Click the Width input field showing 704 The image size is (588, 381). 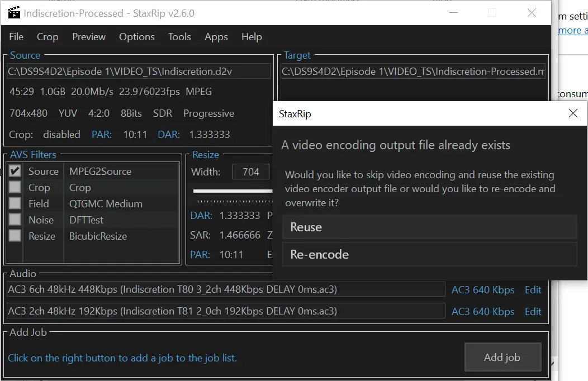click(250, 172)
